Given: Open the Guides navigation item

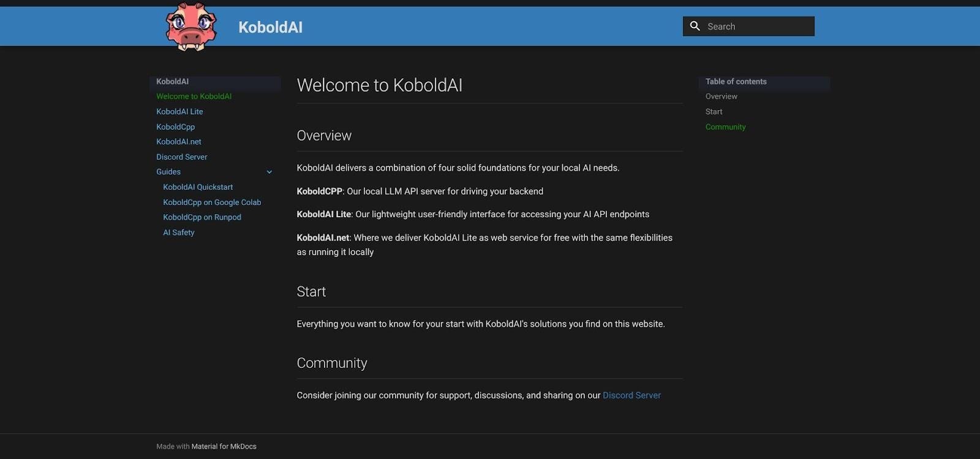Looking at the screenshot, I should click(x=168, y=172).
